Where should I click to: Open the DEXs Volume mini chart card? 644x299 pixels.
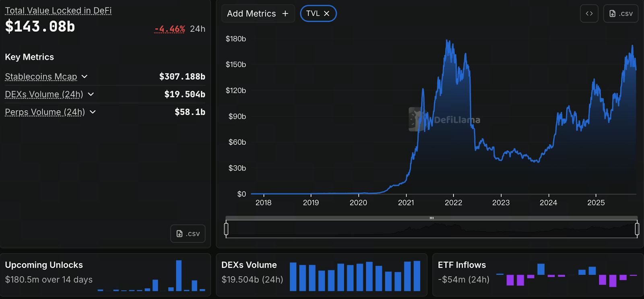(321, 275)
